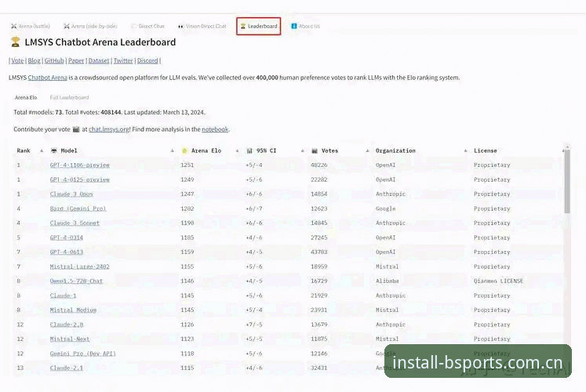
Task: Switch to the Full Leaderboard sub-tab
Action: tap(69, 97)
